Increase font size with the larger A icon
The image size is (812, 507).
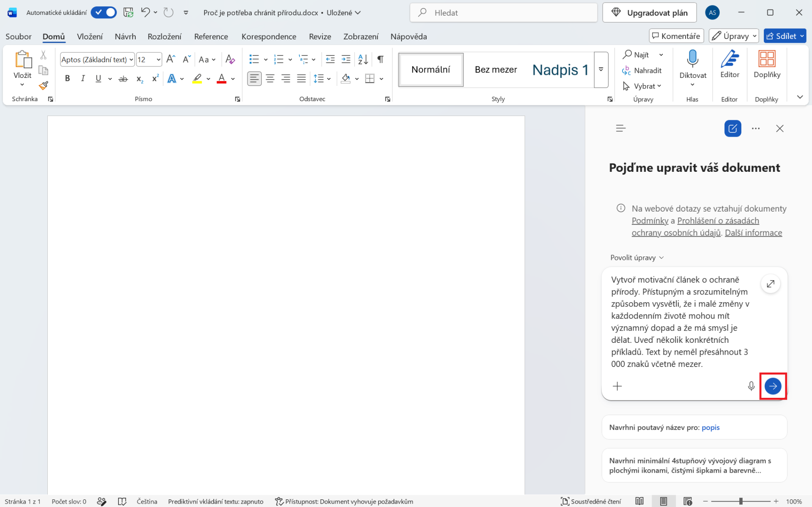pyautogui.click(x=171, y=59)
